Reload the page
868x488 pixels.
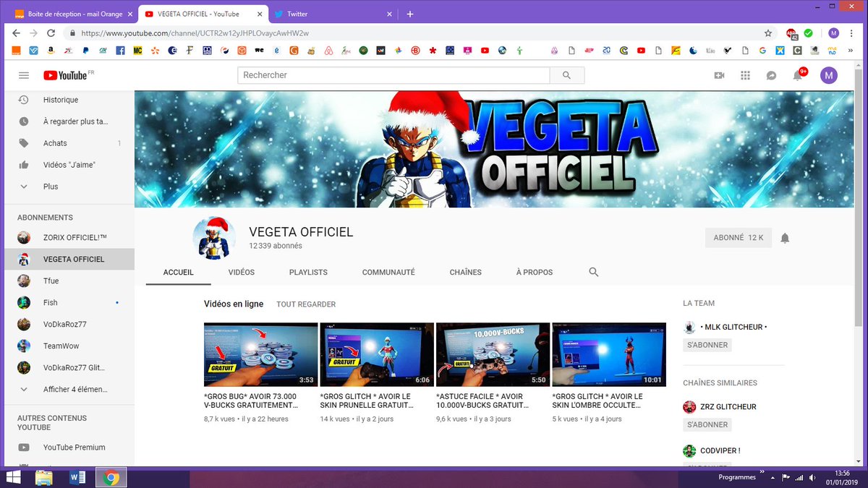pyautogui.click(x=51, y=33)
